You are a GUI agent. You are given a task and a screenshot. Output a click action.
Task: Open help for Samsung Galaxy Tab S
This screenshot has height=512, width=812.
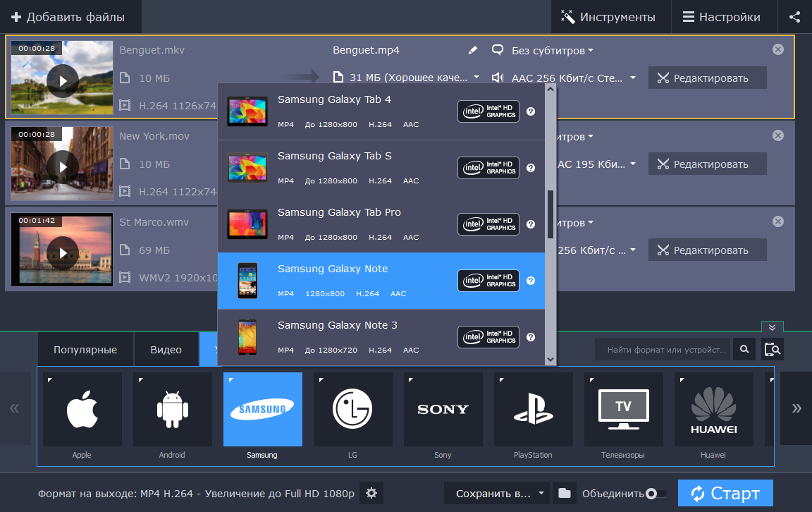tap(531, 168)
